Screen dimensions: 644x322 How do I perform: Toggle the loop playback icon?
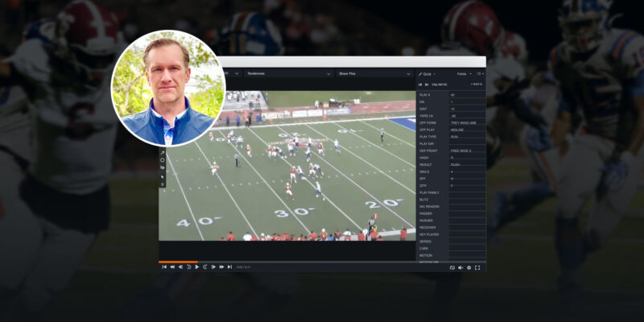[452, 267]
